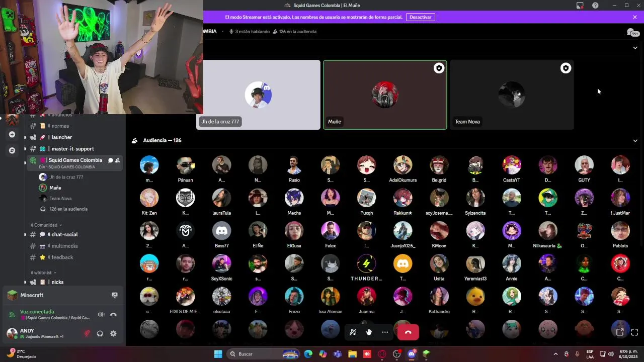Click the red disconnect call button
The width and height of the screenshot is (644, 362).
408,332
